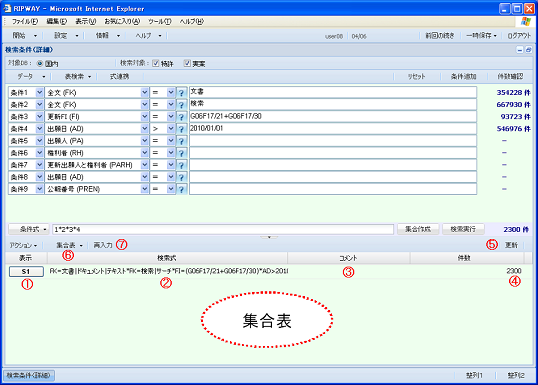Click the 件数確認 button
This screenshot has height=385, width=538.
510,76
